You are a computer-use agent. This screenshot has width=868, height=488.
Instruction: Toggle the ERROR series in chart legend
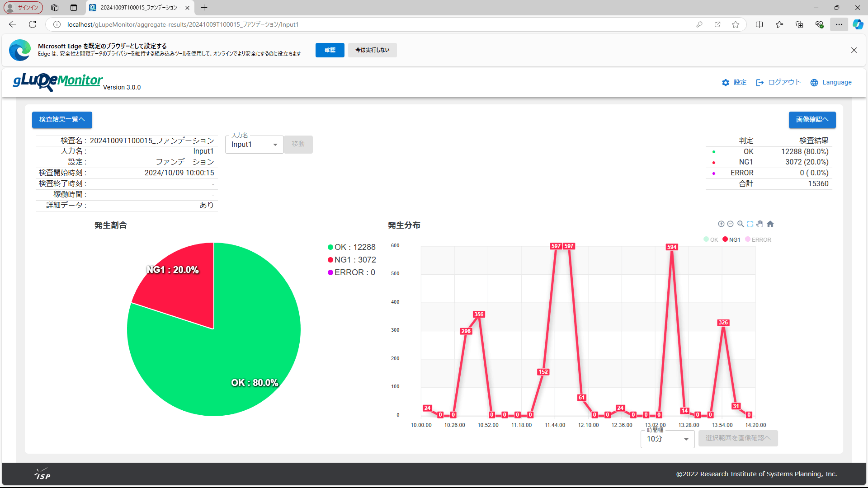[758, 239]
